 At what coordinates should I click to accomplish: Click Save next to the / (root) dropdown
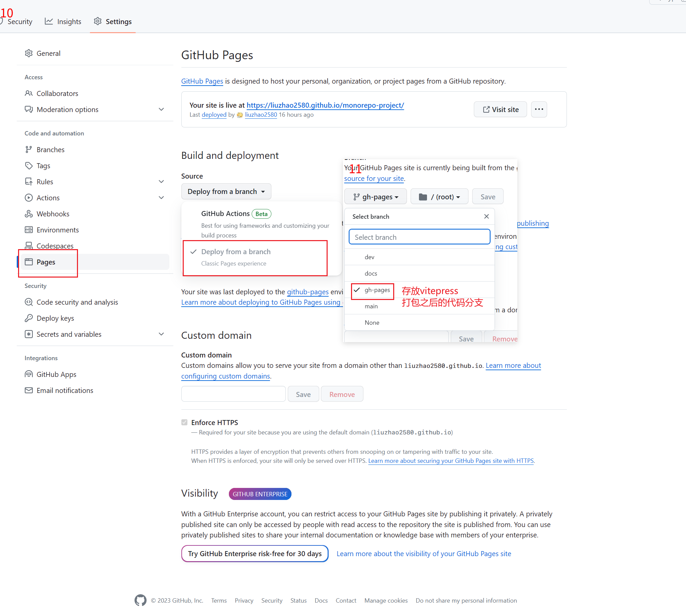pyautogui.click(x=488, y=197)
